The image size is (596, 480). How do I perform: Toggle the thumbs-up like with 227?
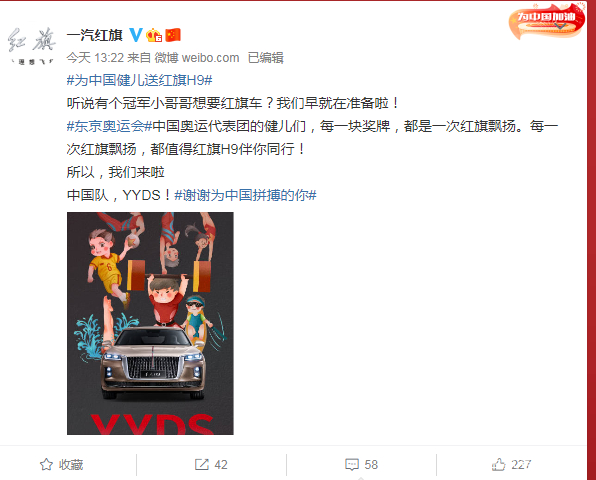coord(511,464)
